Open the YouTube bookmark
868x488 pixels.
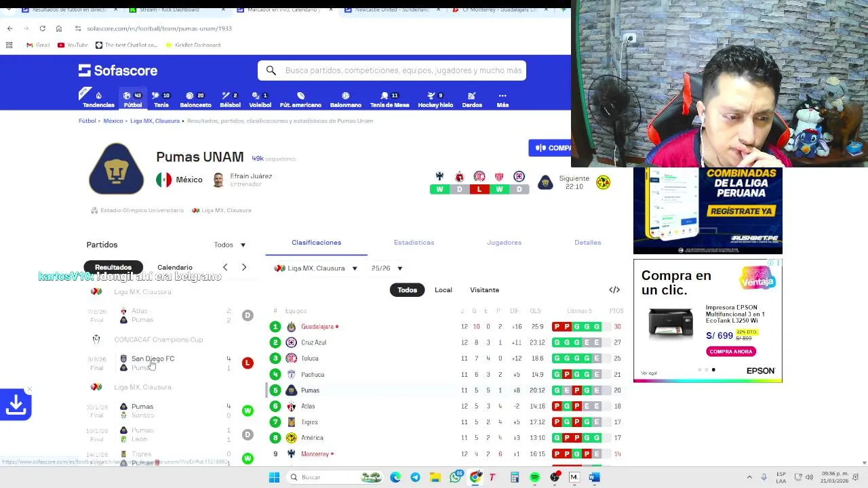73,45
